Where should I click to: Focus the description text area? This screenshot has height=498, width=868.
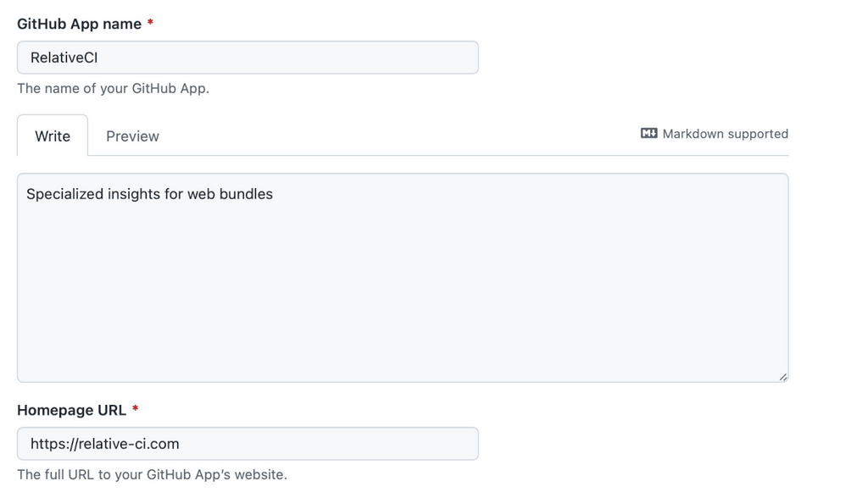click(x=403, y=278)
